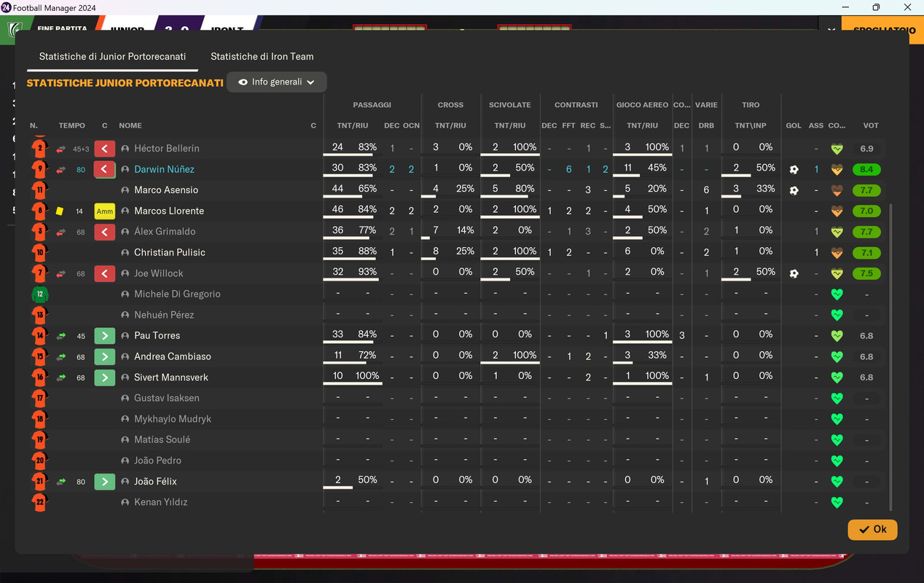
Task: Sort by the GOL column header
Action: (794, 125)
